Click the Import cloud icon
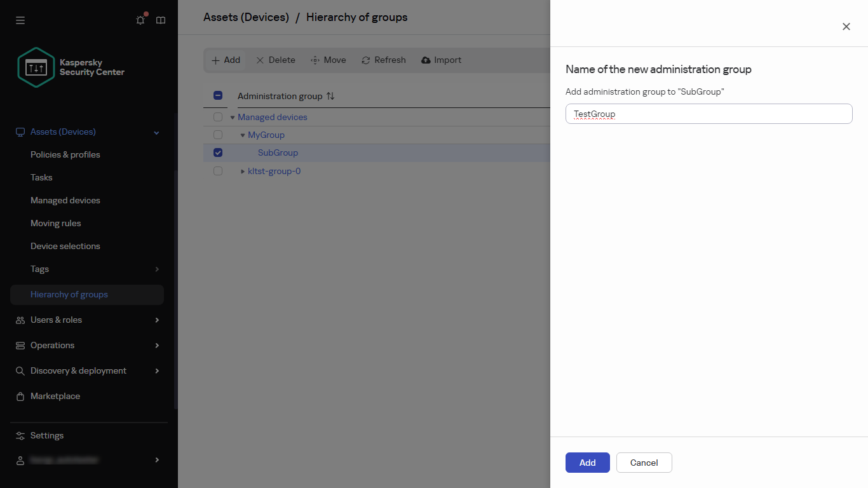This screenshot has width=868, height=488. (x=426, y=60)
